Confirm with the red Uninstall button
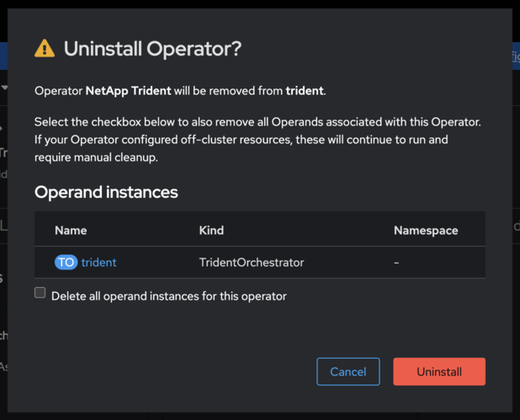520x420 pixels. (x=438, y=371)
